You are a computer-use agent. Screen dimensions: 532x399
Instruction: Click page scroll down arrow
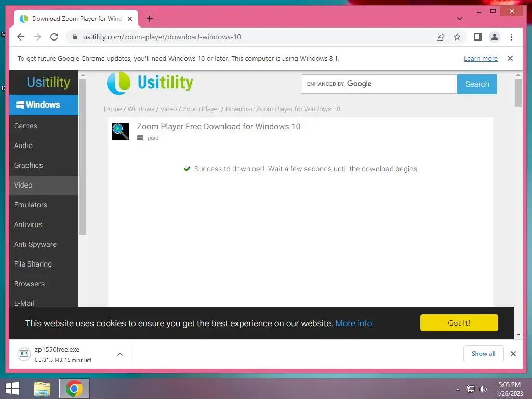(x=518, y=335)
